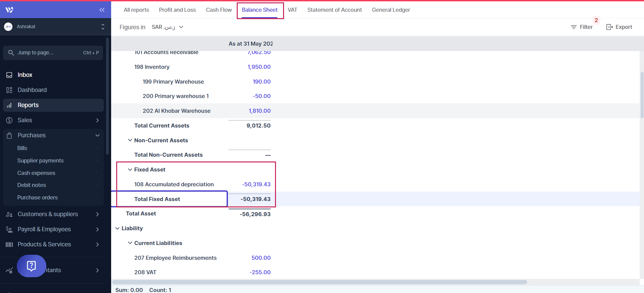Collapse the Current Liabilities group

pyautogui.click(x=130, y=243)
